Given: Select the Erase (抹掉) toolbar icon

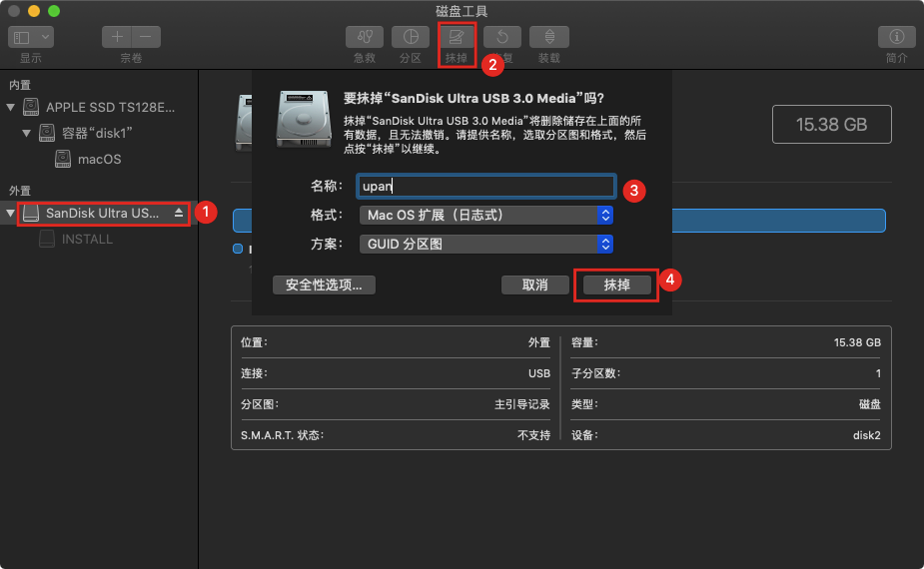Looking at the screenshot, I should pos(457,37).
